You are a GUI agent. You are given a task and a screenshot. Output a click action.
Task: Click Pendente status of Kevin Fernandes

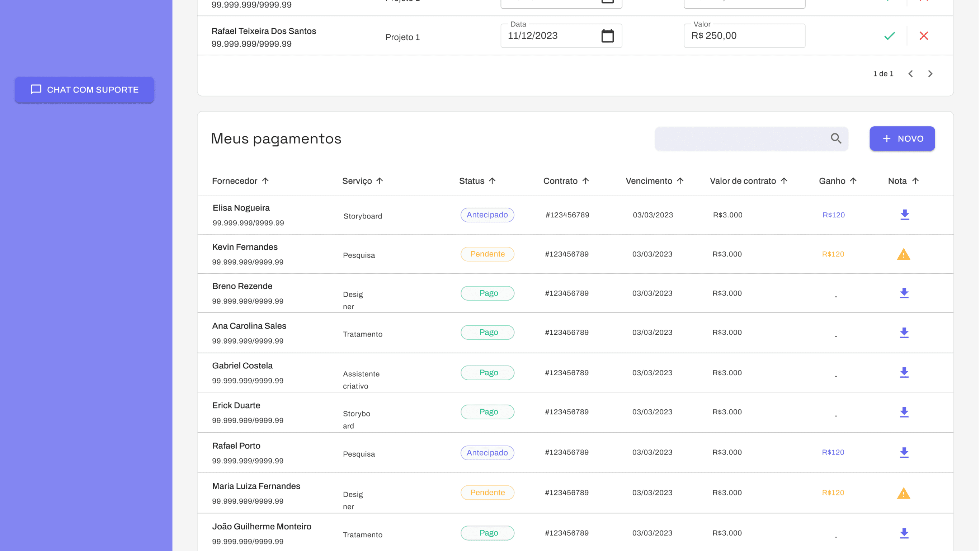pyautogui.click(x=487, y=254)
